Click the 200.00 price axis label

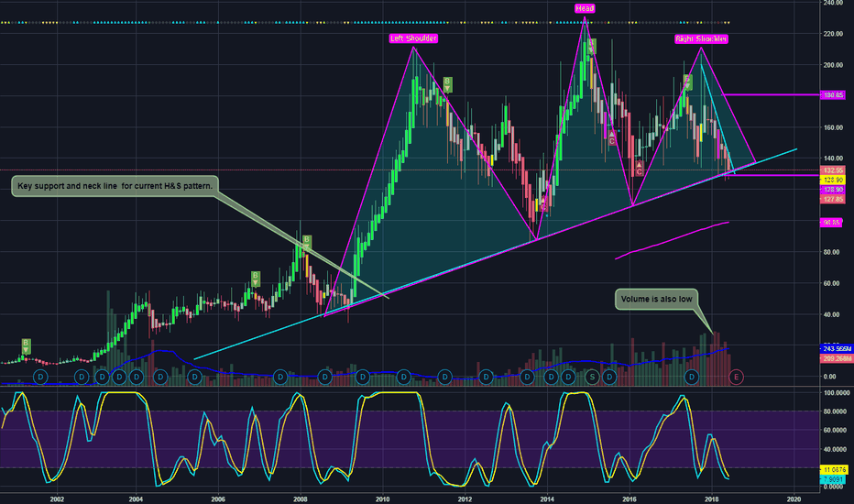coord(833,65)
